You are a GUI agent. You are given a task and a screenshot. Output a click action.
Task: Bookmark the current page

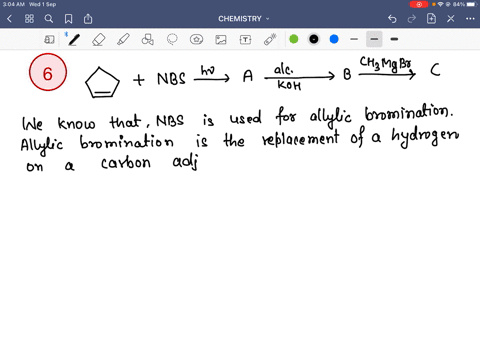[68, 19]
